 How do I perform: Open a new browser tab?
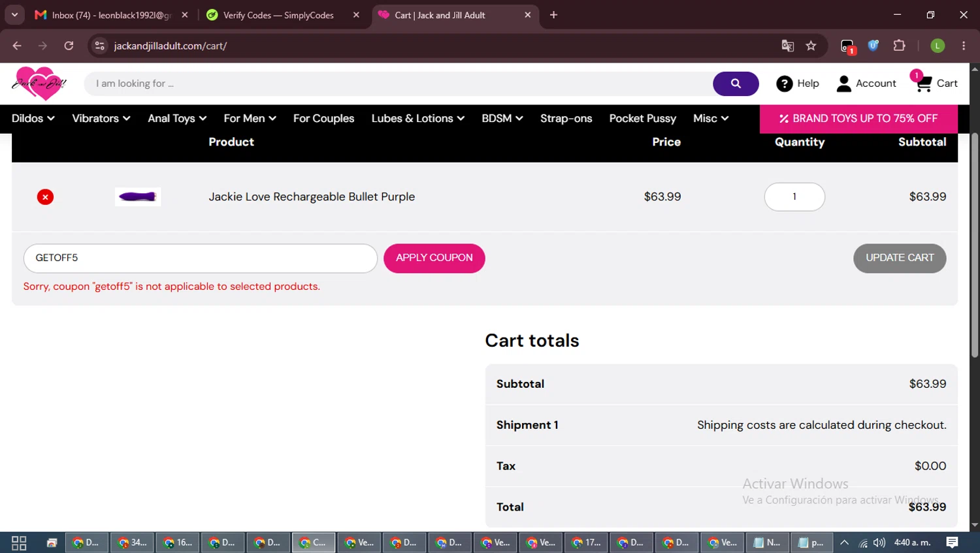click(x=553, y=15)
